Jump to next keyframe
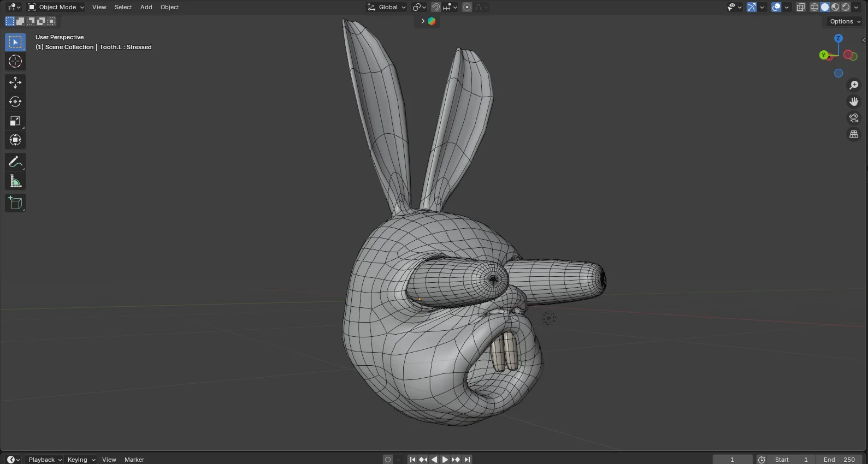Viewport: 868px width, 464px height. (456, 460)
